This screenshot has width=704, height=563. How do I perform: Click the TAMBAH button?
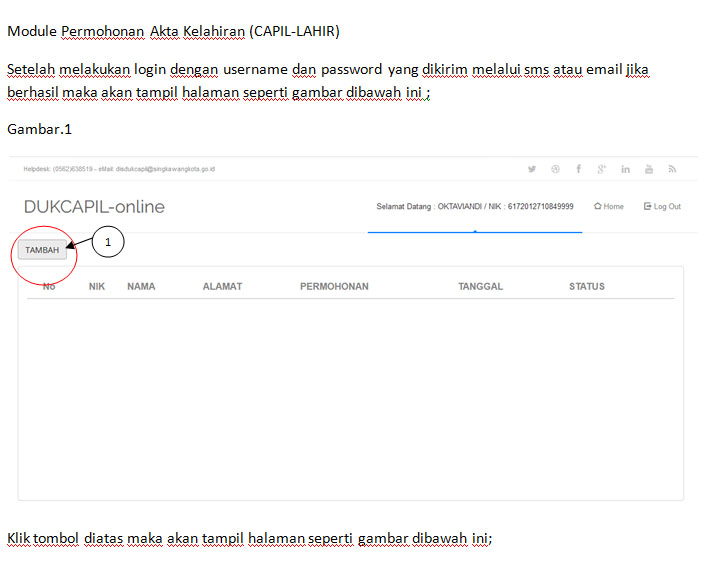42,250
